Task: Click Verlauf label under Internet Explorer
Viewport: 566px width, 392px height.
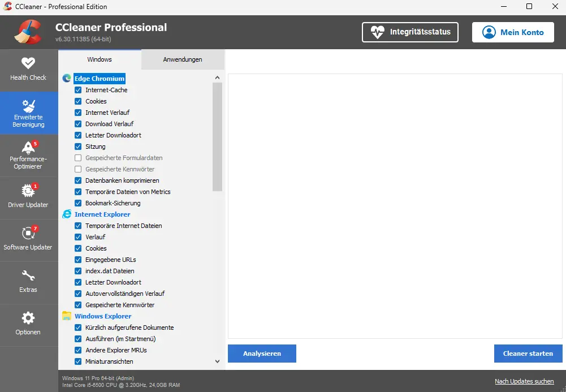Action: coord(96,237)
